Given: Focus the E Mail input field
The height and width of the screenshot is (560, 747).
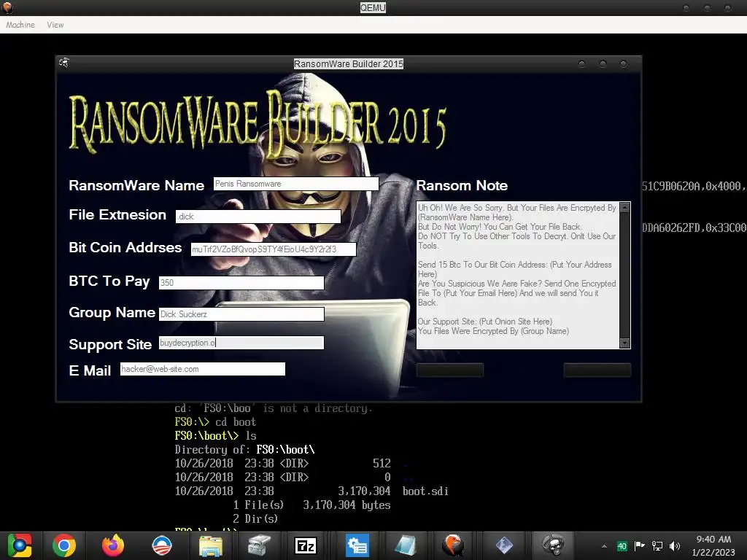Looking at the screenshot, I should tap(203, 368).
